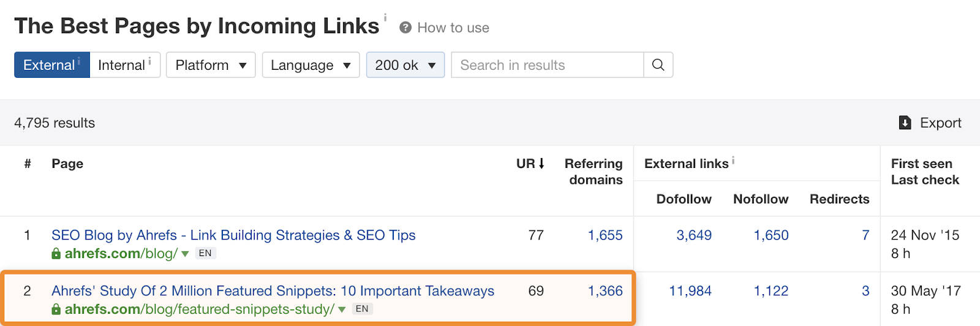Open the SEO Blog by Ahrefs page link

point(233,235)
